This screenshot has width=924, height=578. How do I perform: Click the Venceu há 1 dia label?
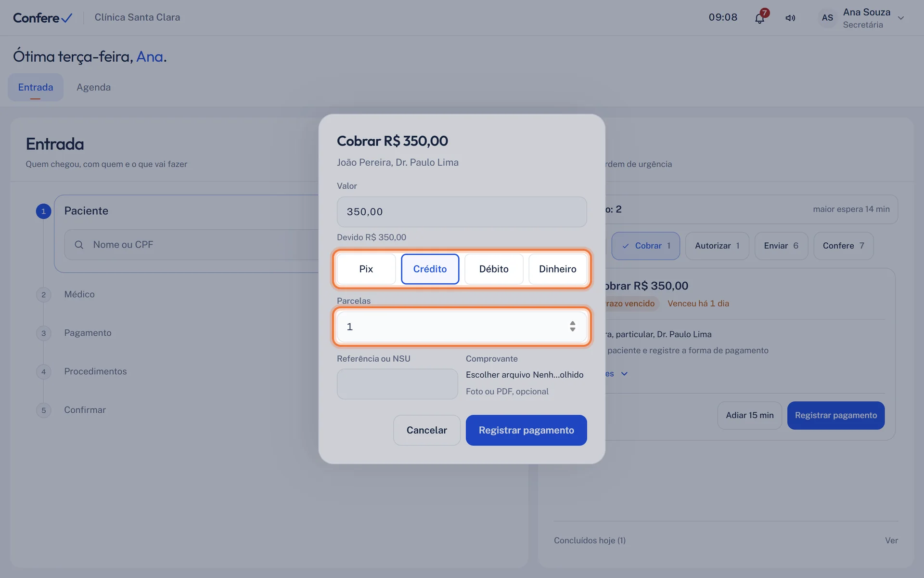[x=698, y=303]
